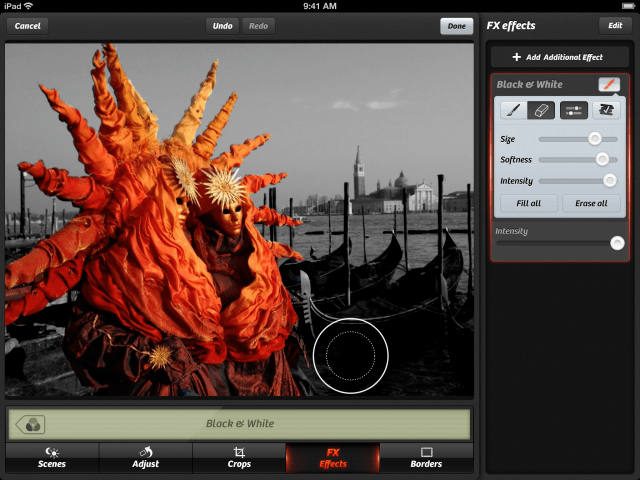Select the paintbrush tool in mask panel
This screenshot has height=480, width=640.
pyautogui.click(x=511, y=111)
